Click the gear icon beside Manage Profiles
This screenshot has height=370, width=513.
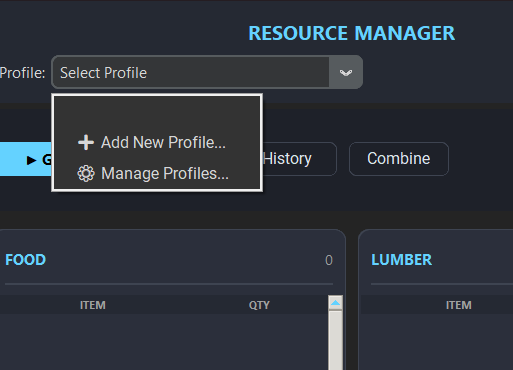coord(86,173)
